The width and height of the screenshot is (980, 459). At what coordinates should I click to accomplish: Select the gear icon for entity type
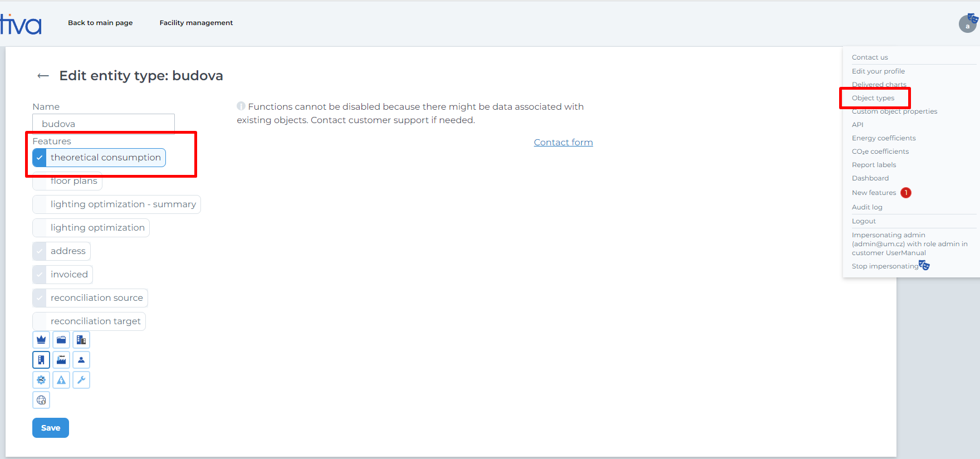pos(41,380)
